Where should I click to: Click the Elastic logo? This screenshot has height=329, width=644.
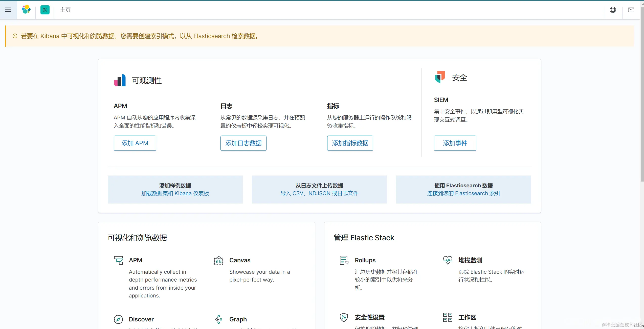tap(26, 10)
